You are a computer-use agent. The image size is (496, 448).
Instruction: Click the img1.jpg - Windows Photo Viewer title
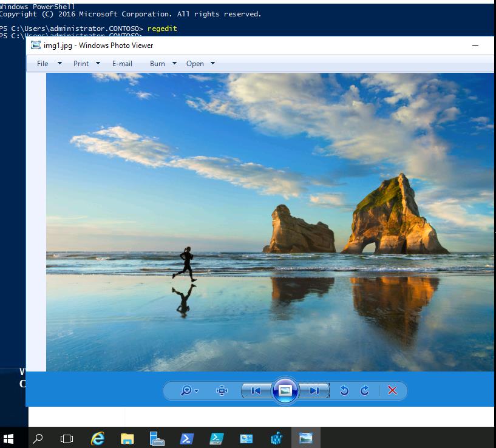coord(98,46)
